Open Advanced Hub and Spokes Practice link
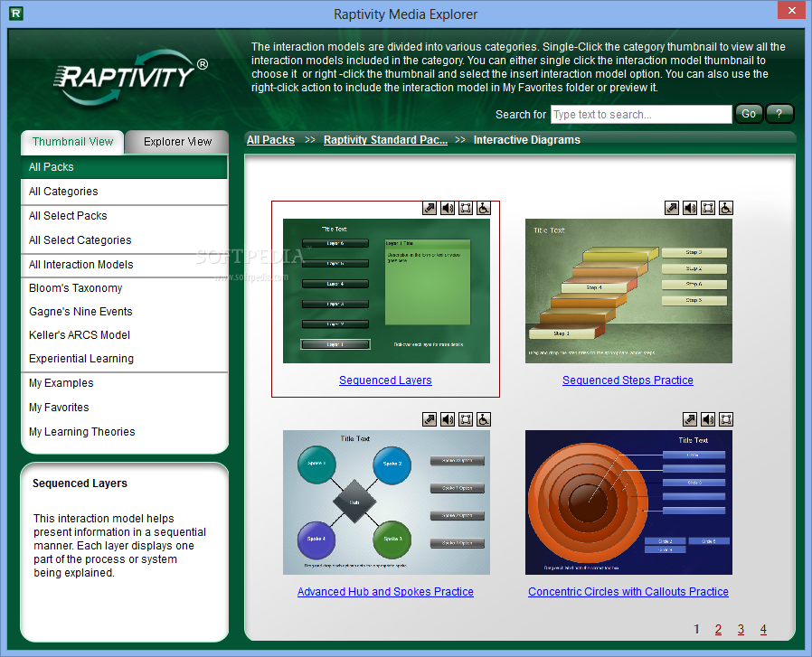The image size is (812, 657). 385,591
